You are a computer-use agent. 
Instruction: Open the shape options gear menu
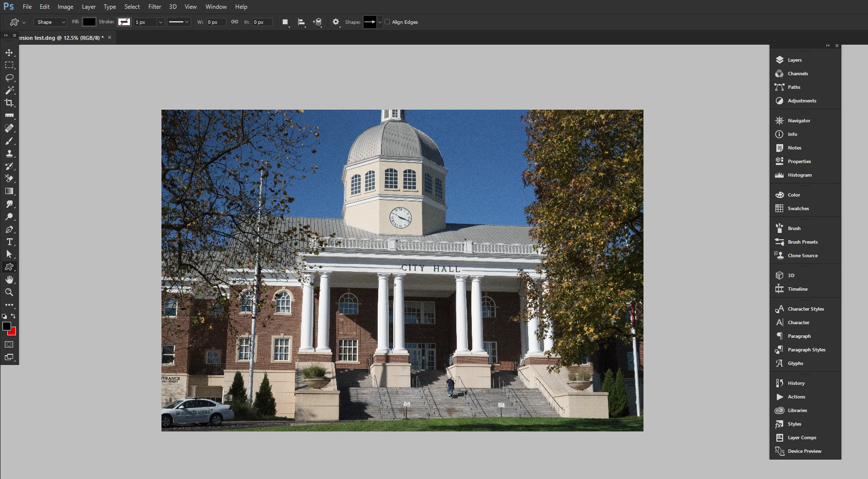336,22
